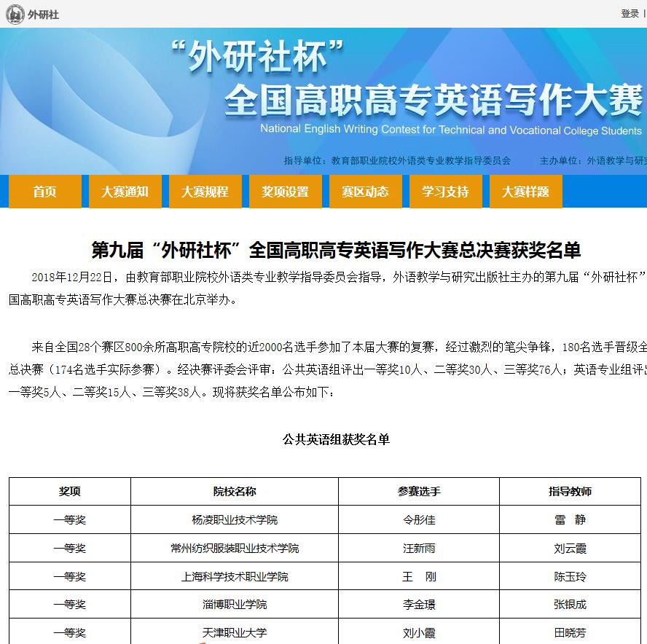Image resolution: width=647 pixels, height=644 pixels.
Task: Select the 常州纺织服装职业技术学院 cell
Action: click(235, 549)
